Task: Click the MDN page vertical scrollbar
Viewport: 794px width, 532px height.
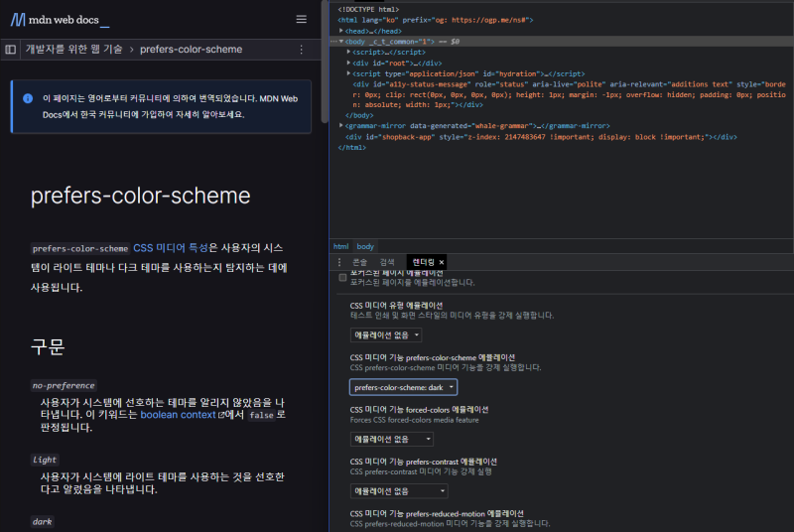Action: click(325, 64)
